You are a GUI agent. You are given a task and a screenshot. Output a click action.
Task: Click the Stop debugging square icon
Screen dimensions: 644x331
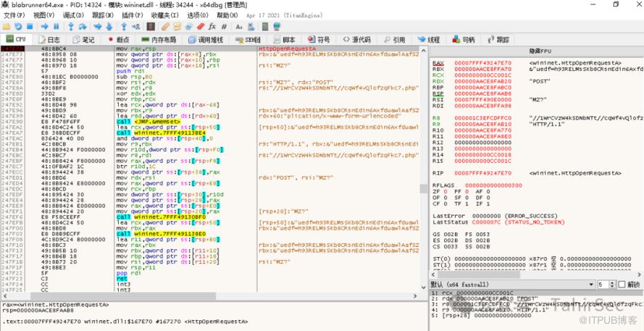(x=30, y=26)
